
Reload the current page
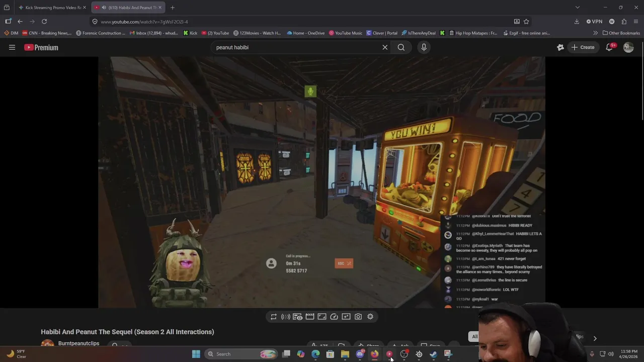click(44, 22)
